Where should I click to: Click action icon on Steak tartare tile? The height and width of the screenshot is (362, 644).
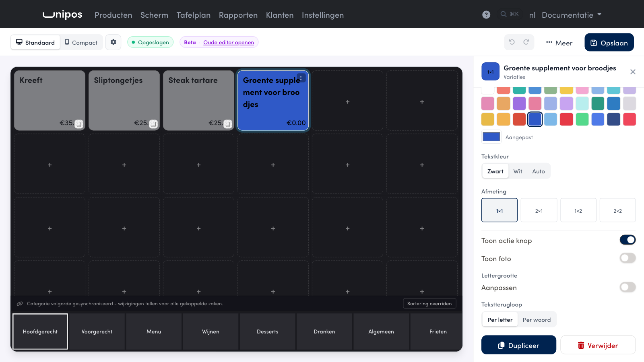point(228,124)
